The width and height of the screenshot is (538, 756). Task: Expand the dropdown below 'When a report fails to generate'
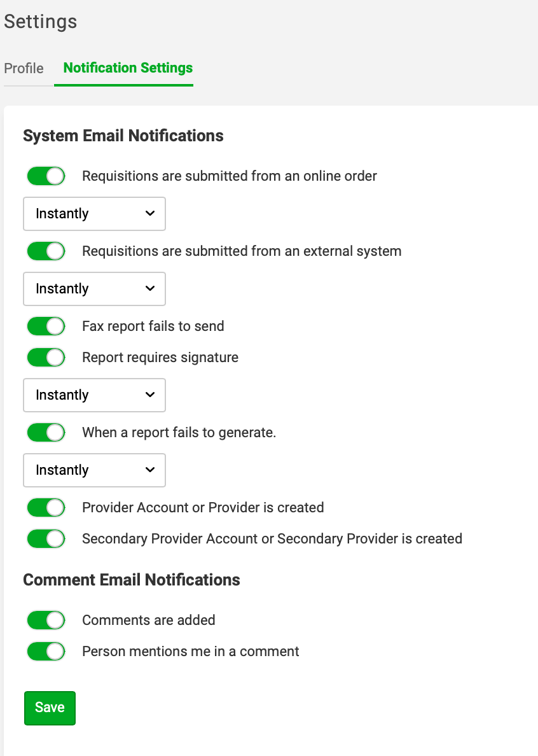click(x=94, y=470)
